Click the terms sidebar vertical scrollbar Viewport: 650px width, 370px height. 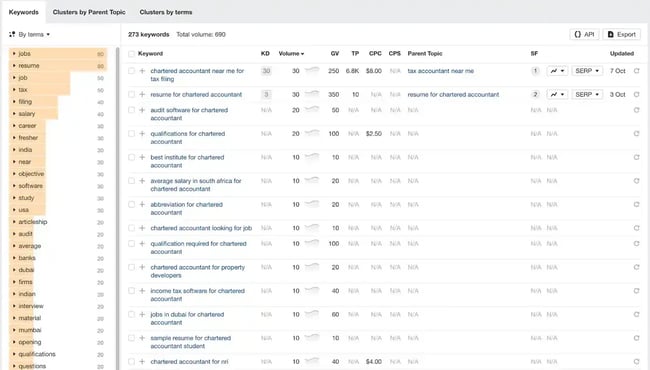(x=117, y=207)
